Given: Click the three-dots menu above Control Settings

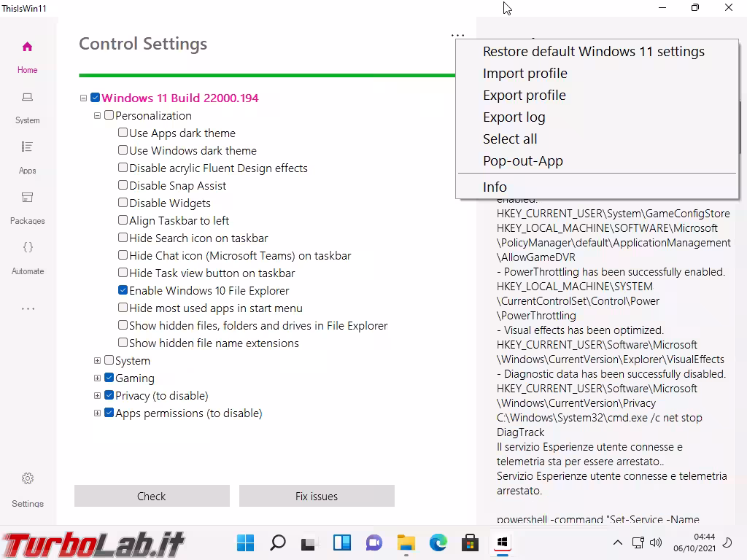Looking at the screenshot, I should pos(457,35).
